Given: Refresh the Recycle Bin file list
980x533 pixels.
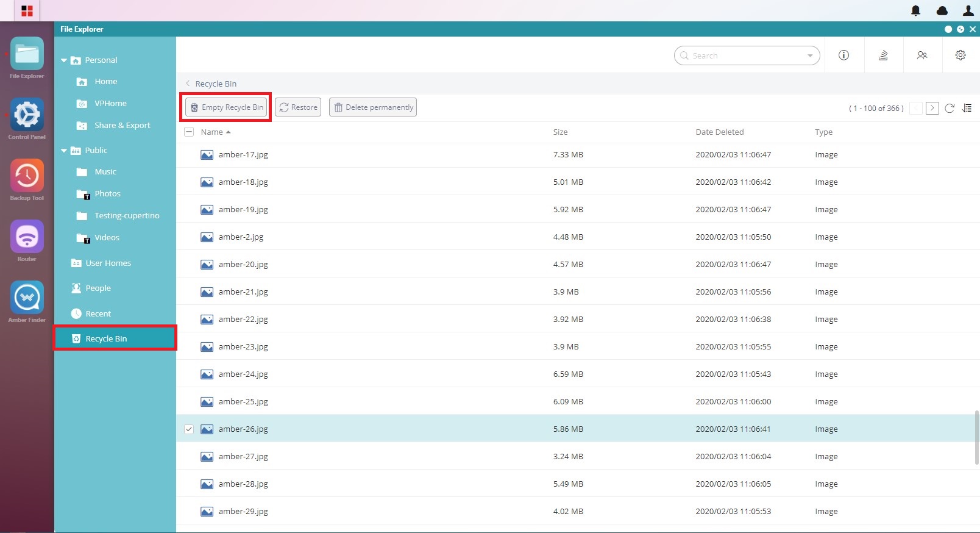Looking at the screenshot, I should coord(950,109).
